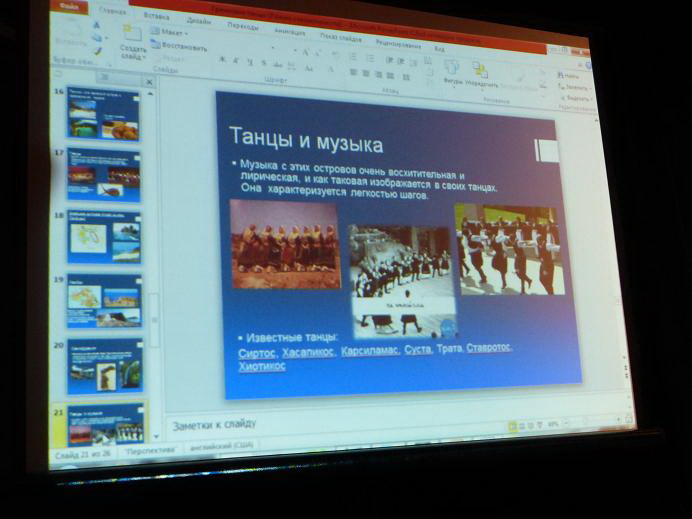Center paragraph text

366,74
